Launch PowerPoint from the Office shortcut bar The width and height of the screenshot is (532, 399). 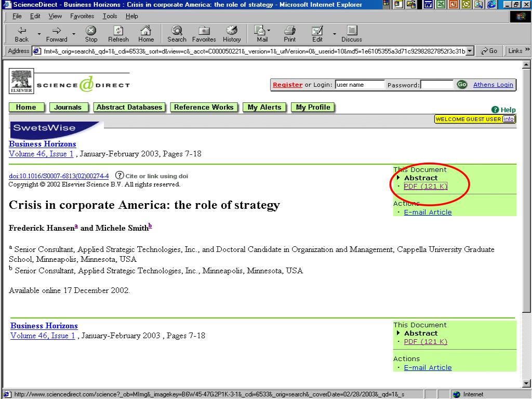click(x=454, y=4)
